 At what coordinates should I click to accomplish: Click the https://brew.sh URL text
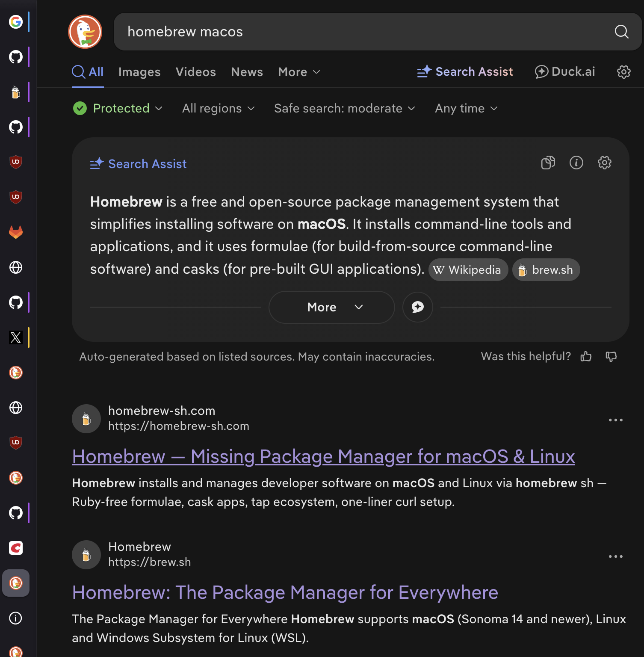click(x=150, y=562)
